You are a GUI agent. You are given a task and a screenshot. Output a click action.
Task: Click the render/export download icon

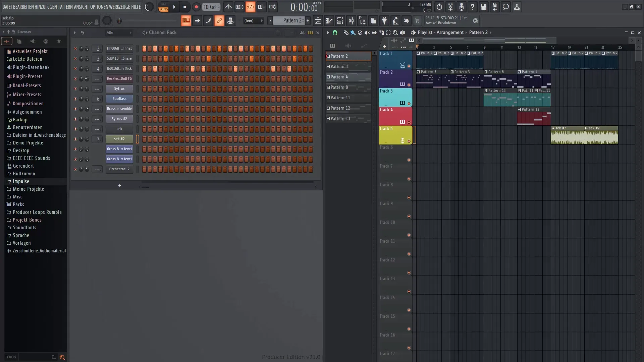[517, 7]
